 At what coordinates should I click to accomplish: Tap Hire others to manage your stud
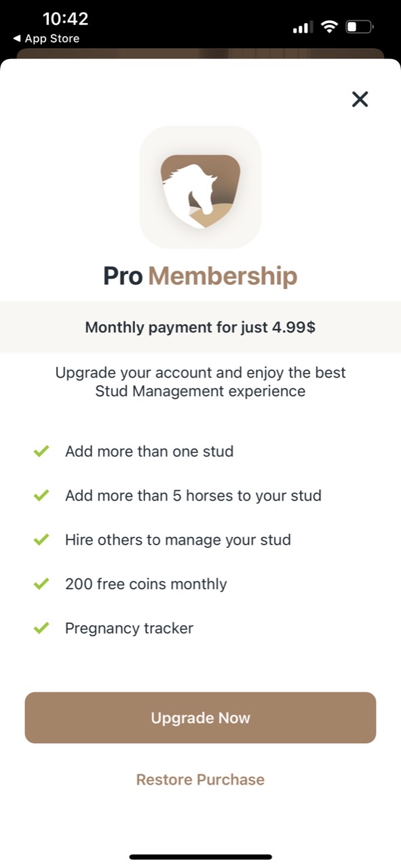[178, 540]
